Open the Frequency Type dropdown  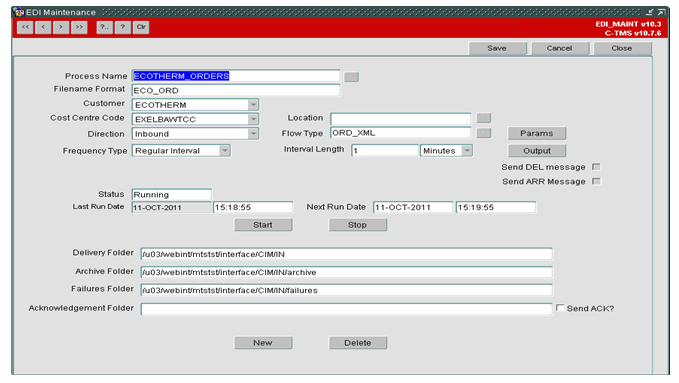pos(225,151)
